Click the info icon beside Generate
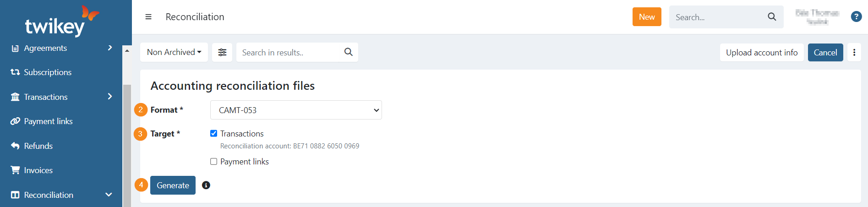The height and width of the screenshot is (207, 868). pyautogui.click(x=206, y=185)
